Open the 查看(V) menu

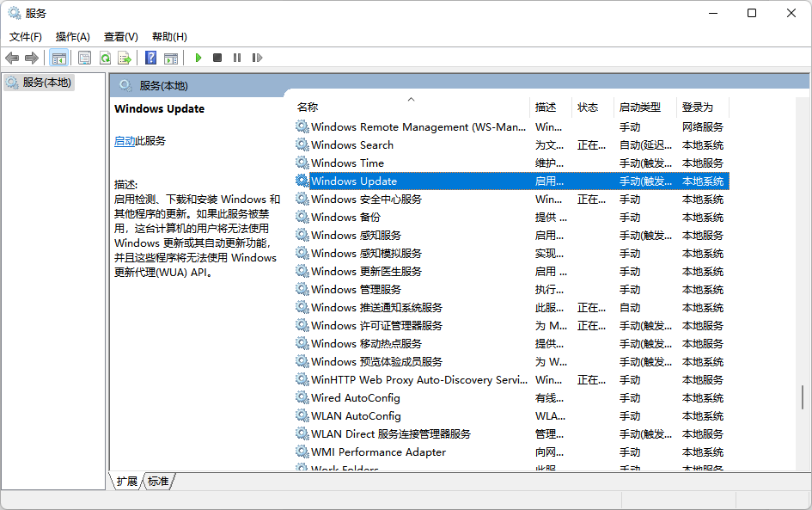[x=120, y=37]
